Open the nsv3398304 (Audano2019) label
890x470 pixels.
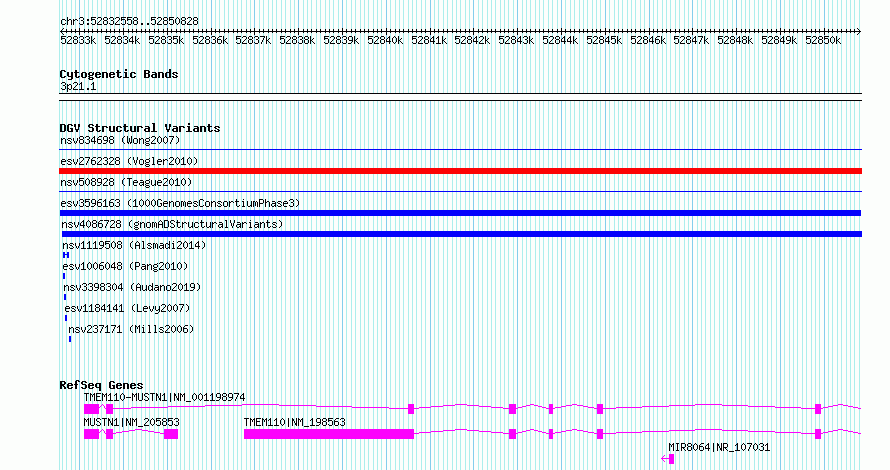point(132,287)
